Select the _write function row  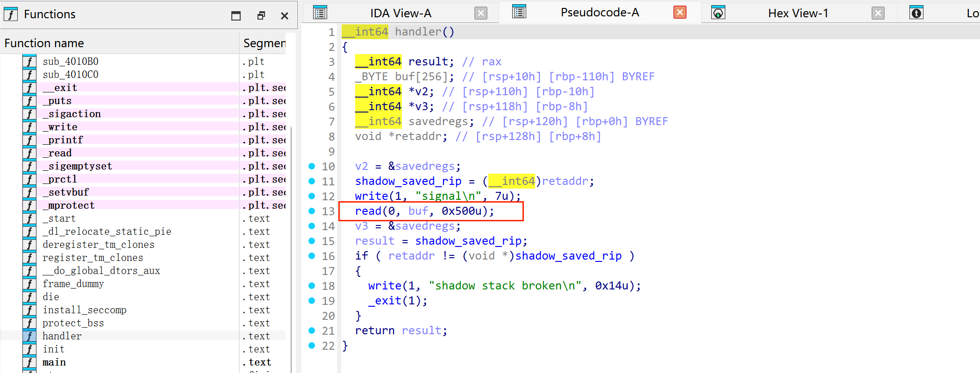pyautogui.click(x=143, y=127)
